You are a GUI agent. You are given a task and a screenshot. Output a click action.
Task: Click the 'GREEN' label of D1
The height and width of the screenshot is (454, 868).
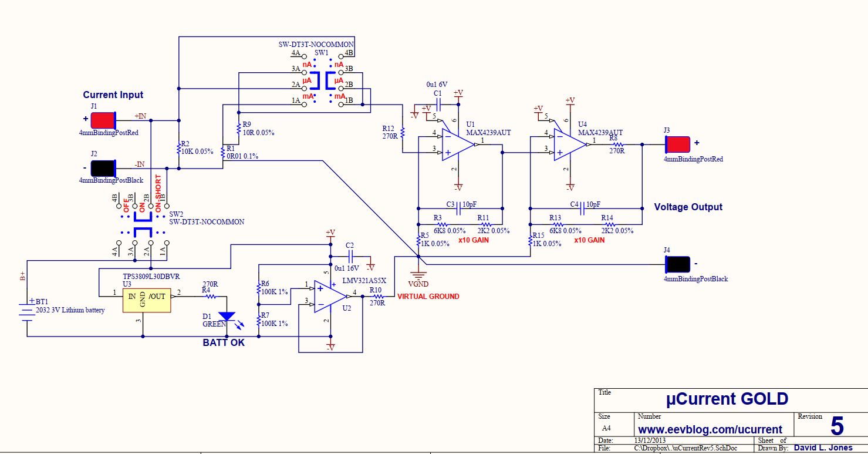click(x=214, y=324)
